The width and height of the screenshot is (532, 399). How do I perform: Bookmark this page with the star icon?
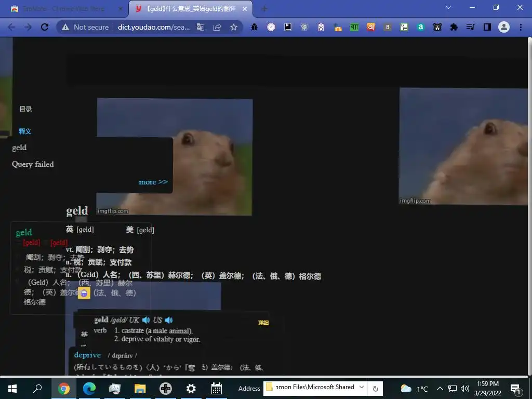234,27
